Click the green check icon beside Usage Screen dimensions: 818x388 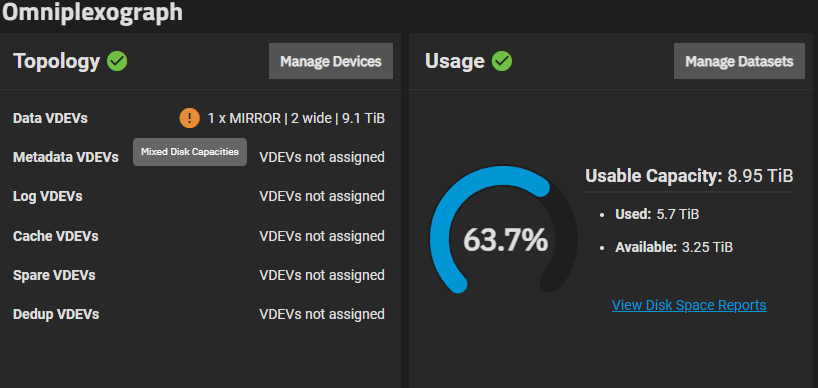pyautogui.click(x=502, y=62)
